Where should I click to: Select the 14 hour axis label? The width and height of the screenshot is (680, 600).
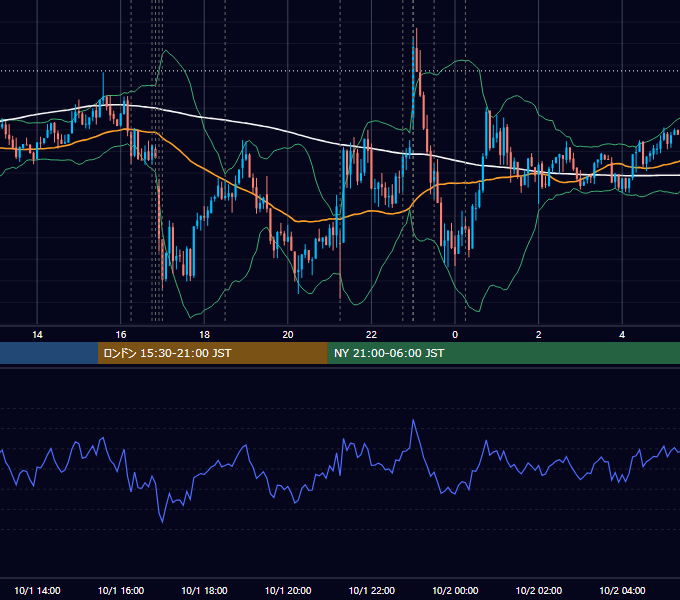(37, 335)
